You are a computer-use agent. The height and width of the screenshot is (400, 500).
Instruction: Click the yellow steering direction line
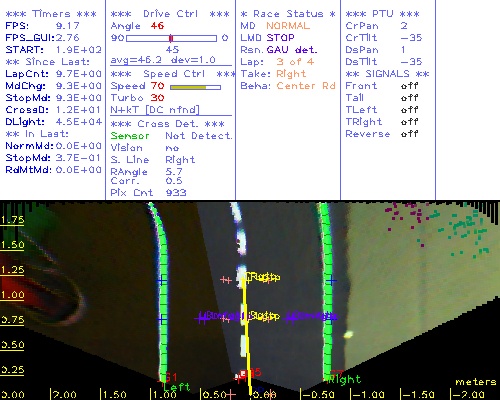[247, 335]
